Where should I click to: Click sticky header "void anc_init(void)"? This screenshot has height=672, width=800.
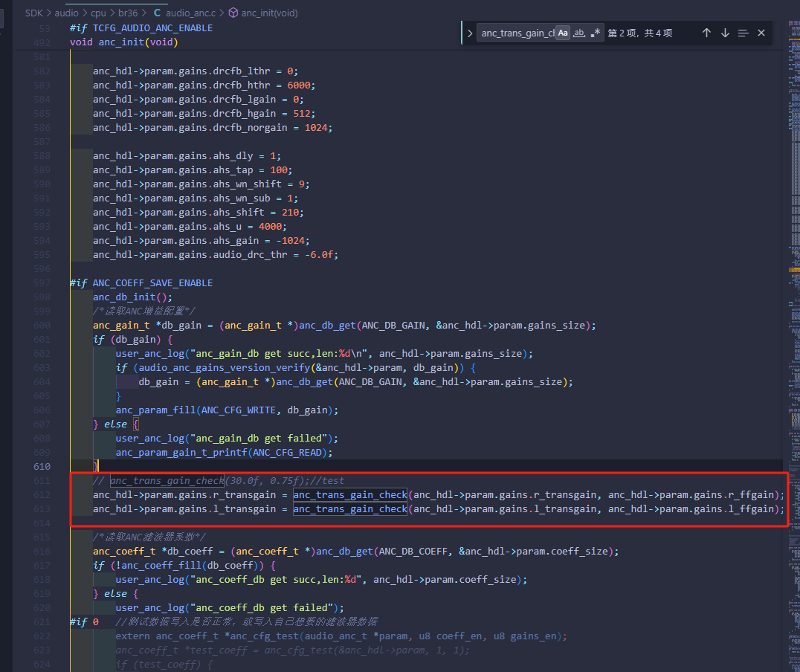124,42
